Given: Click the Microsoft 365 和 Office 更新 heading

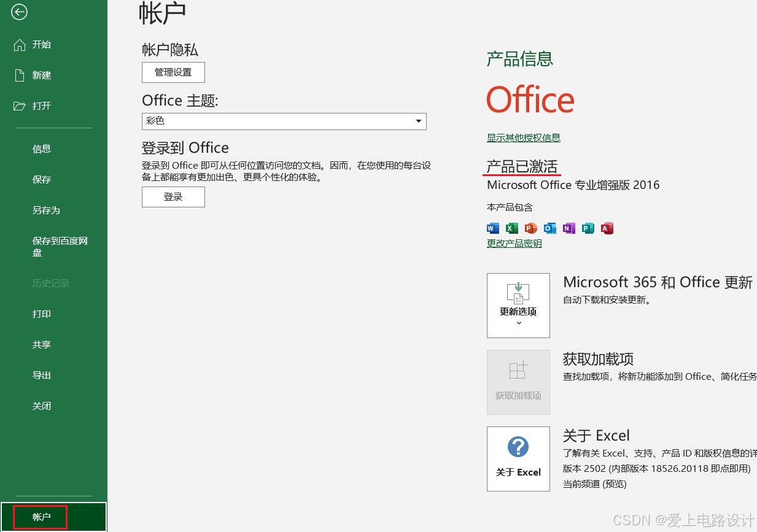Looking at the screenshot, I should click(658, 282).
